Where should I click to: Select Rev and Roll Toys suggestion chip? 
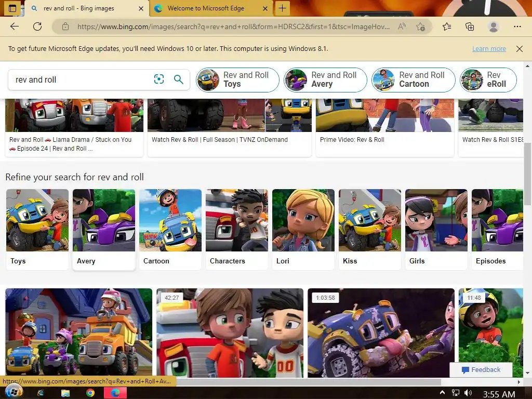pyautogui.click(x=237, y=79)
